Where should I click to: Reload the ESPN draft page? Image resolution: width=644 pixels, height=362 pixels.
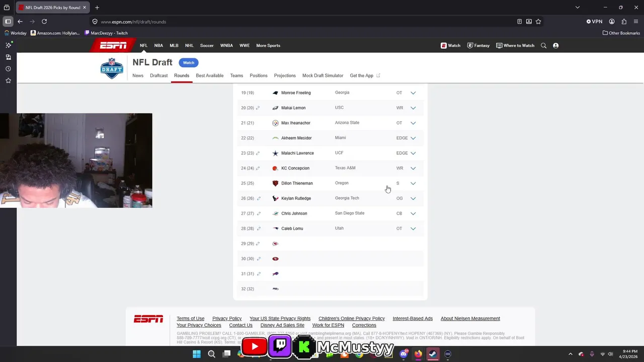pyautogui.click(x=44, y=22)
